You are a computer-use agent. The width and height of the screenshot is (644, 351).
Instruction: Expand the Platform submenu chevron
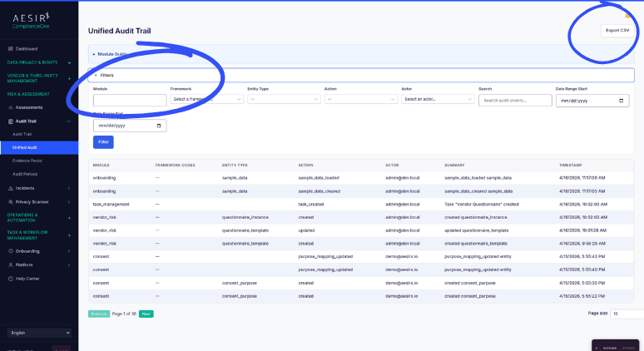[68, 265]
